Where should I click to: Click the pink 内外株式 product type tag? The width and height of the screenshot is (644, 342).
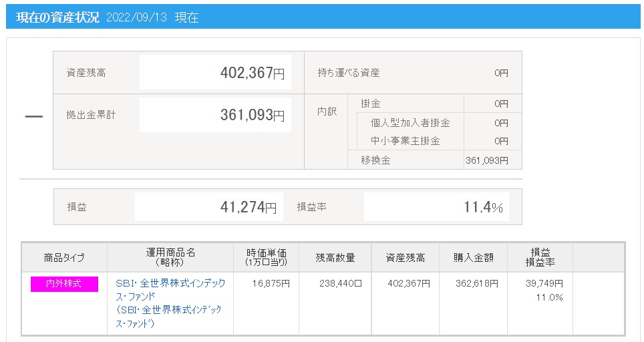pyautogui.click(x=64, y=284)
